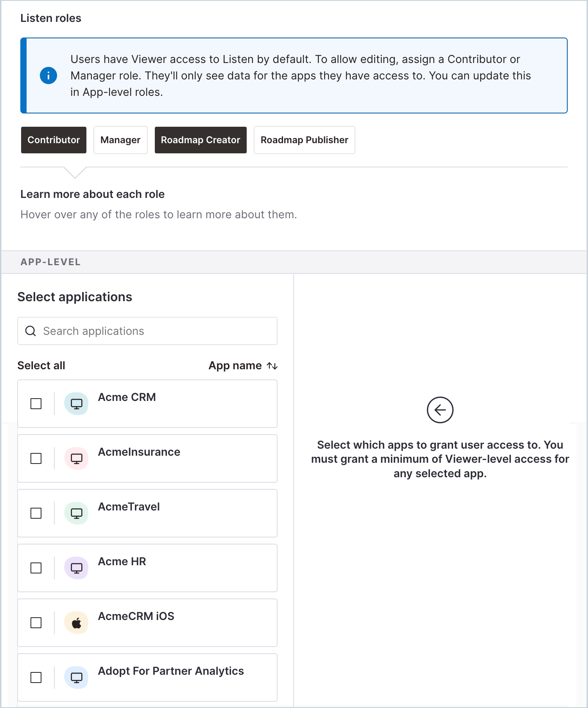Screen dimensions: 588x708
Task: Focus the Search applications field
Action: (x=147, y=331)
